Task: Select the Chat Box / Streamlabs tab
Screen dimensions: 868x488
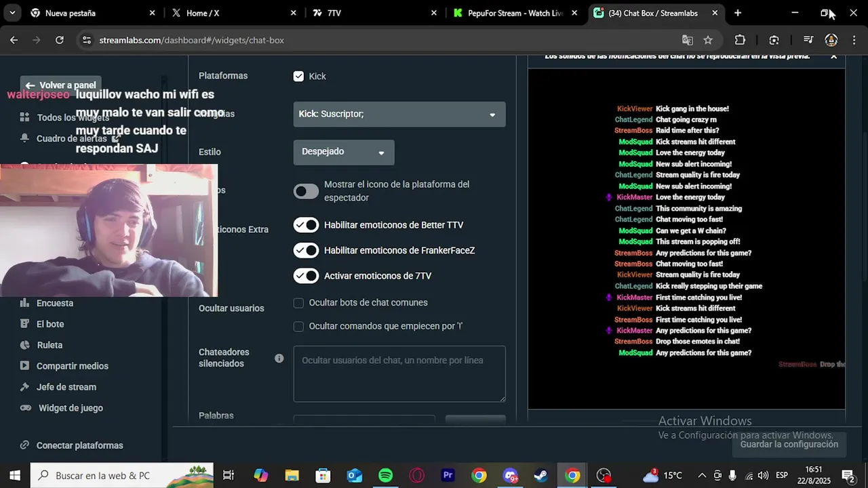Action: coord(655,13)
